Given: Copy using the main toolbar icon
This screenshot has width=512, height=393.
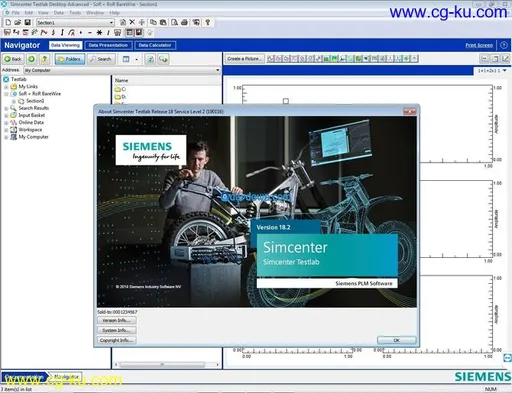Looking at the screenshot, I should [153, 22].
